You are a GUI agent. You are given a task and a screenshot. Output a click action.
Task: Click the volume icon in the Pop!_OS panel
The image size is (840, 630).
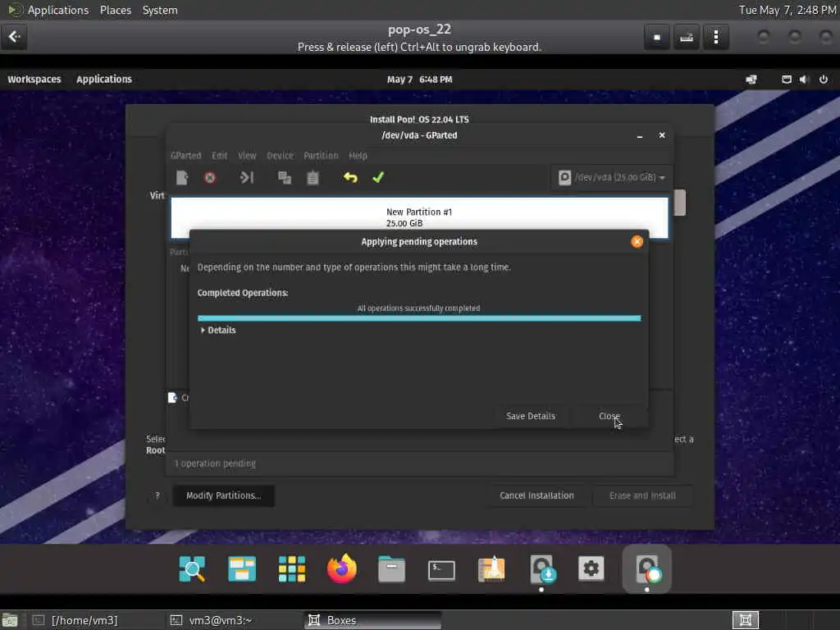[803, 80]
